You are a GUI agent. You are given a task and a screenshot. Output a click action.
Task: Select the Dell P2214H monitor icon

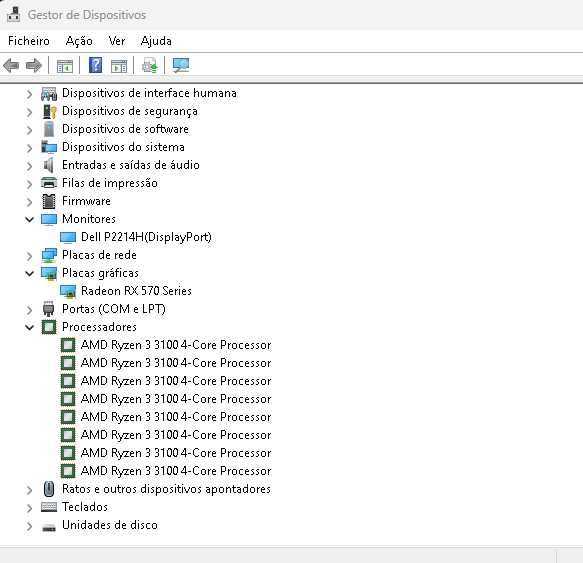click(68, 237)
